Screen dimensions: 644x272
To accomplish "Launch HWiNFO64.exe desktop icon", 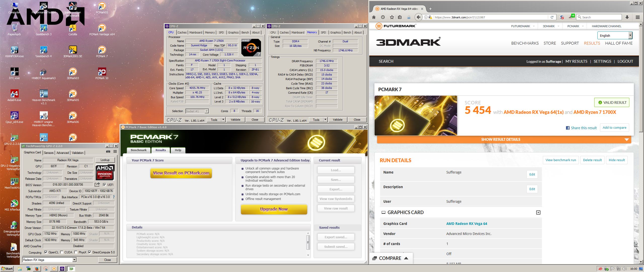I will coord(14,51).
